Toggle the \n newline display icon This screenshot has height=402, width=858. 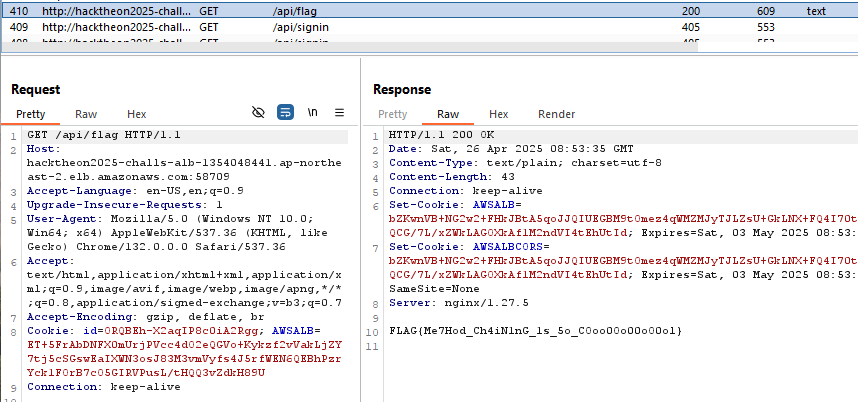click(312, 113)
